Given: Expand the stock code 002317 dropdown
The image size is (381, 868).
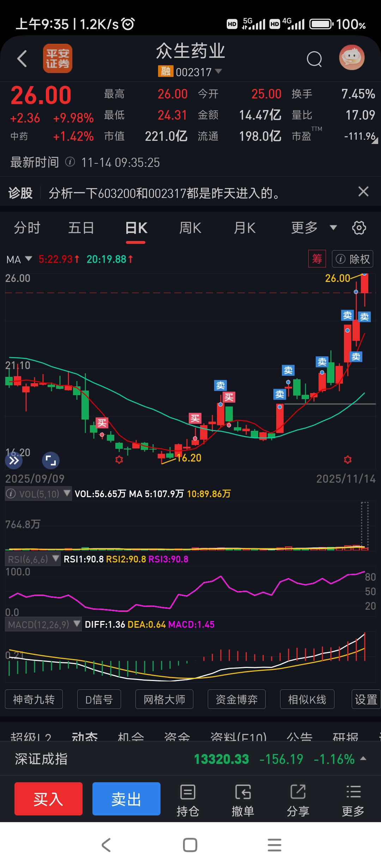Looking at the screenshot, I should (x=218, y=71).
